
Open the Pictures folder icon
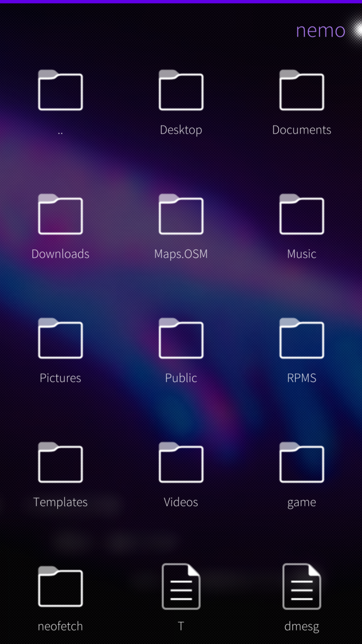(x=60, y=339)
